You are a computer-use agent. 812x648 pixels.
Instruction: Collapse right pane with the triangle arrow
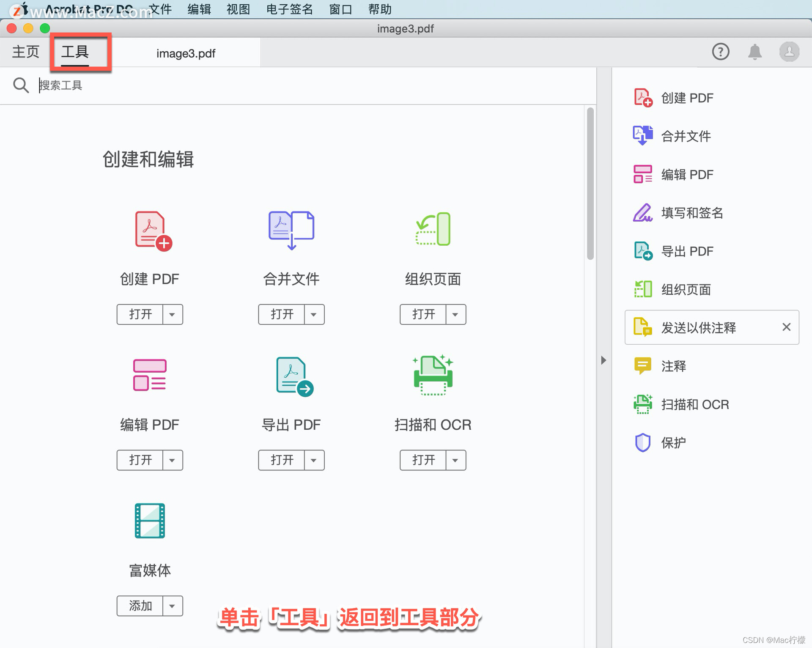point(604,360)
